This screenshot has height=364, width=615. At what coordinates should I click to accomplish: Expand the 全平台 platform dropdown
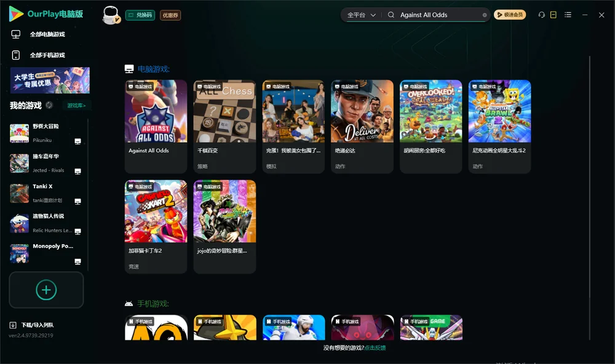click(x=361, y=15)
